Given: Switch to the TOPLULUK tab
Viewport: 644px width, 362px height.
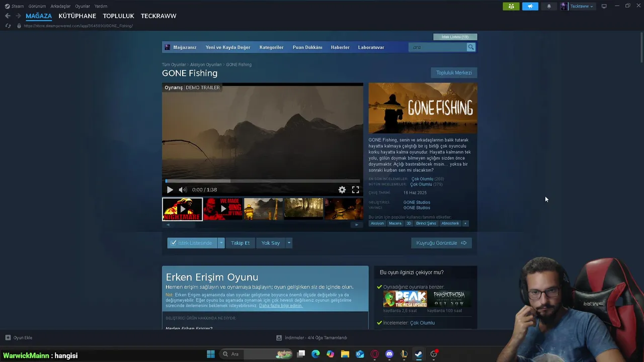Looking at the screenshot, I should (118, 16).
